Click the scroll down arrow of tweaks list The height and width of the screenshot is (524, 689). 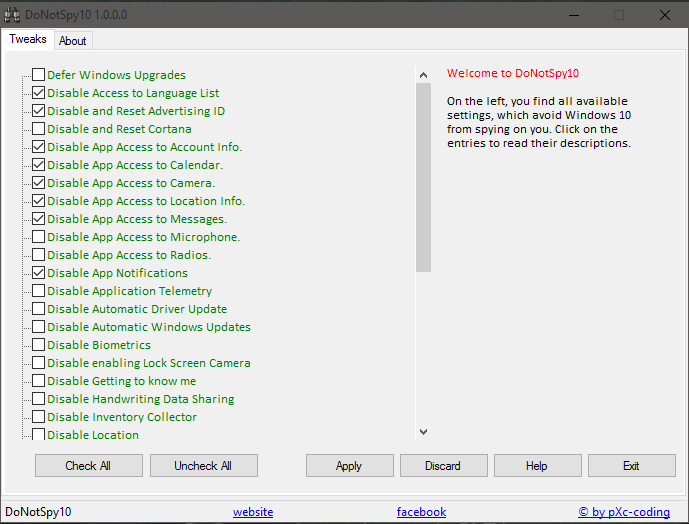[x=424, y=432]
